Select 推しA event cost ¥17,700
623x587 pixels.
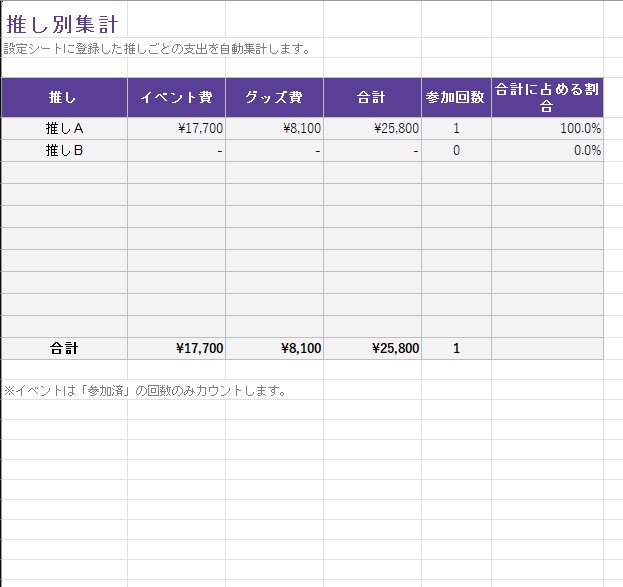tap(176, 128)
